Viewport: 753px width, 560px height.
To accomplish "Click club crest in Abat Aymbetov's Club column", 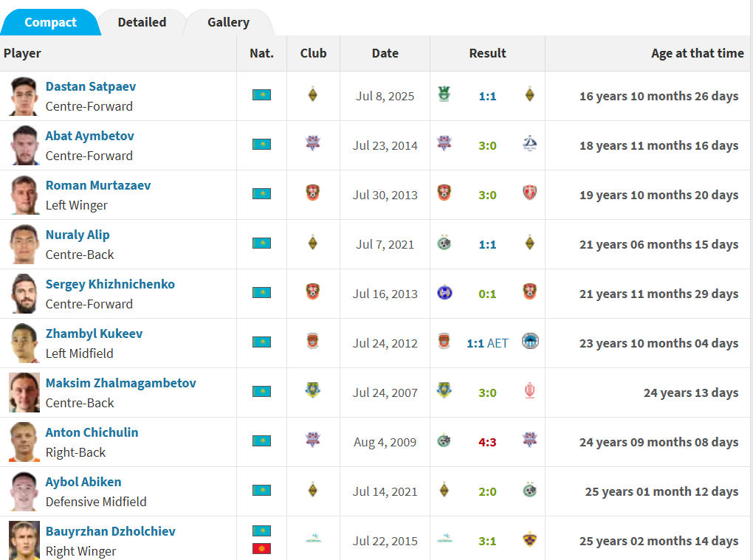I will (313, 143).
